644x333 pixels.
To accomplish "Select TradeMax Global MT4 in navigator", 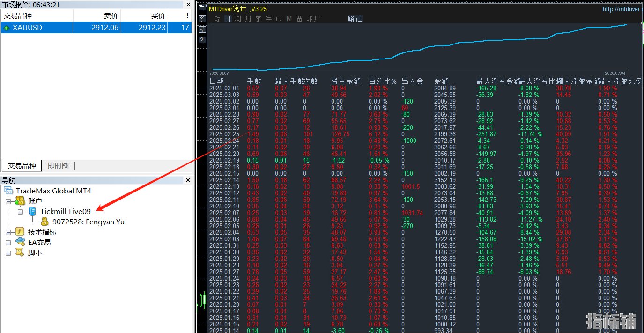I will point(53,191).
